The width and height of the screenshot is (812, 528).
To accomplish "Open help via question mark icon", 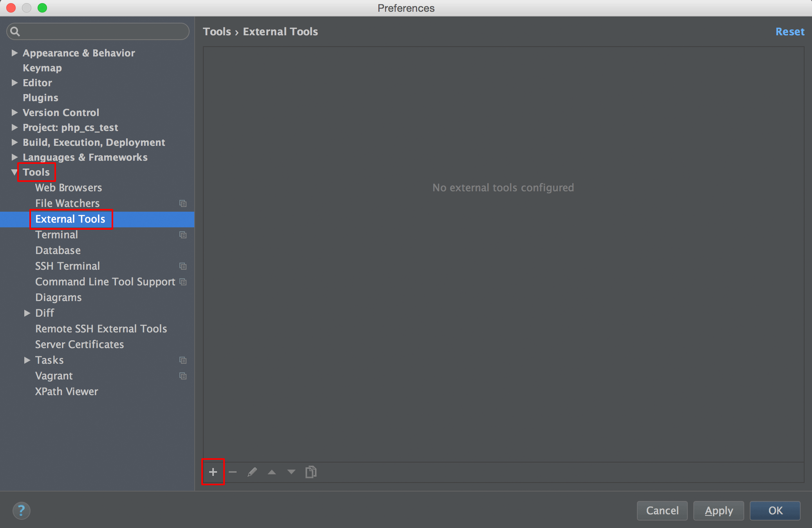I will pos(21,510).
